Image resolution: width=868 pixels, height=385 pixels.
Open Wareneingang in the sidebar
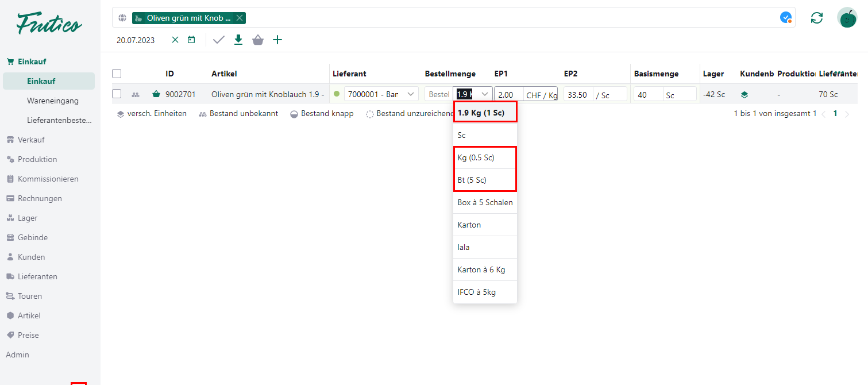pyautogui.click(x=53, y=101)
